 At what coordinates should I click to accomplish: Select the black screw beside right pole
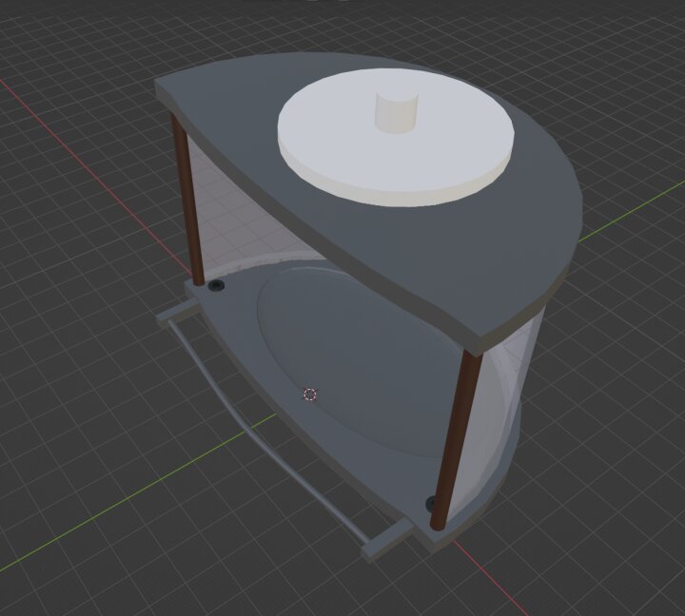431,501
